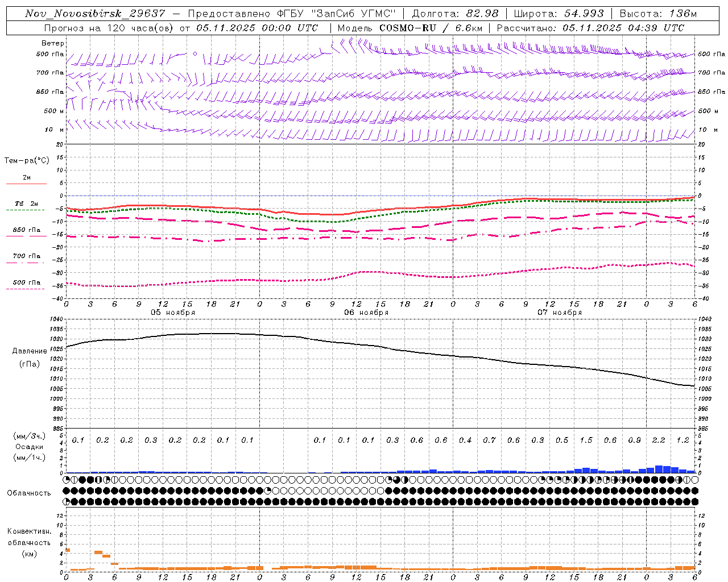Select the 850 гПа temperature legend entry

click(26, 230)
